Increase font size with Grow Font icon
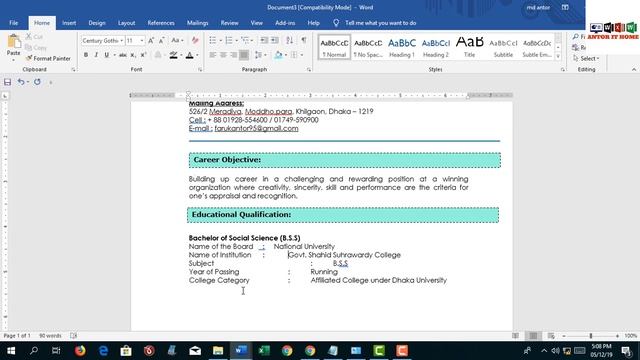 tap(151, 40)
